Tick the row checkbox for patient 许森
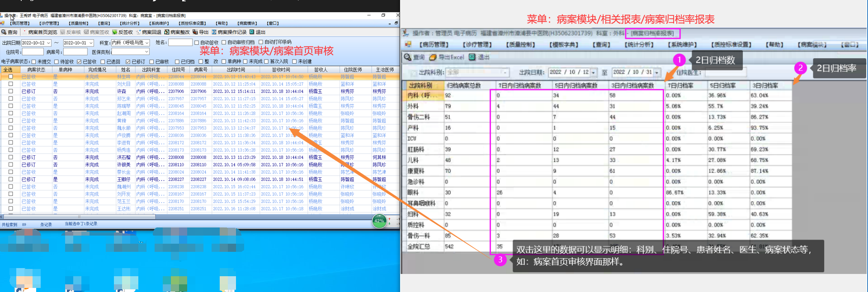 click(x=10, y=91)
